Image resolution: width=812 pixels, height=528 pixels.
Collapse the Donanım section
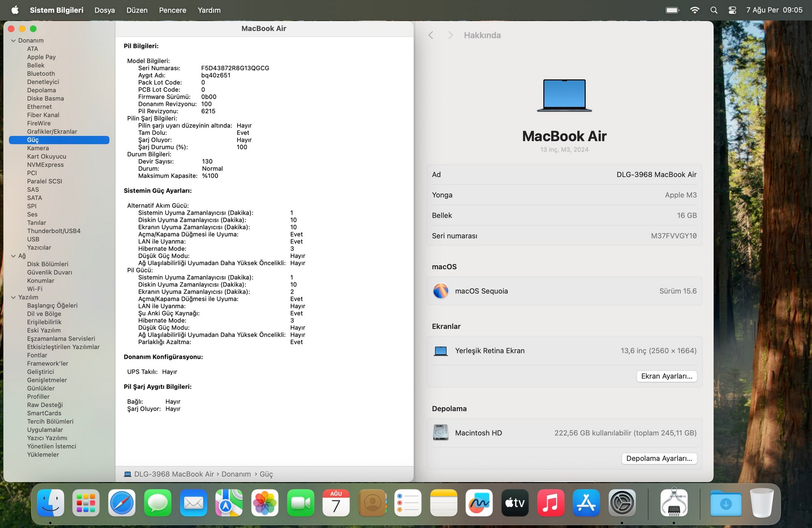tap(13, 41)
